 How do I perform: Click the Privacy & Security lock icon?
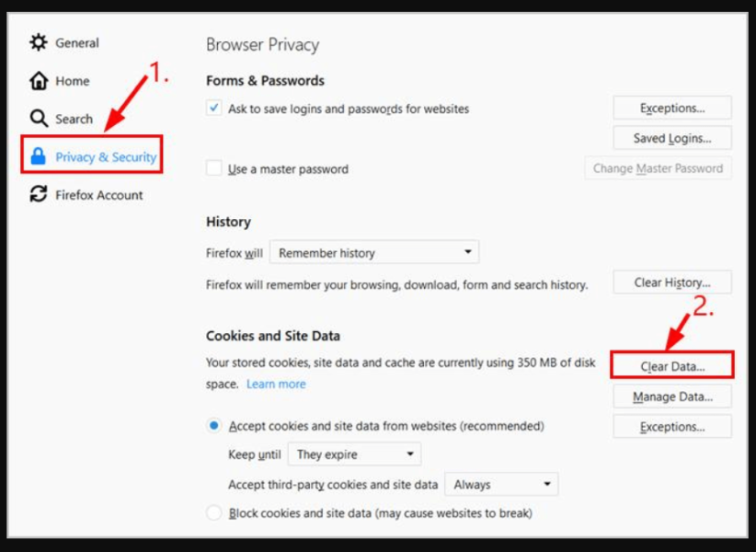[38, 156]
